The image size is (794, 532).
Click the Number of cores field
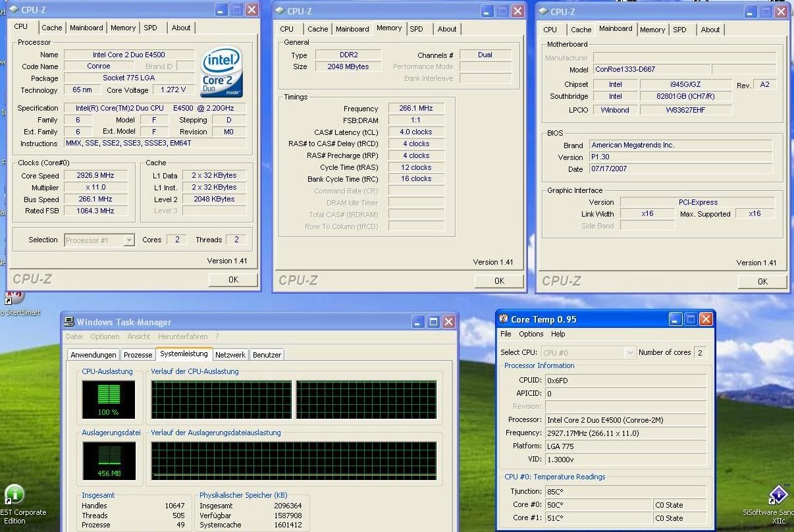pyautogui.click(x=700, y=353)
